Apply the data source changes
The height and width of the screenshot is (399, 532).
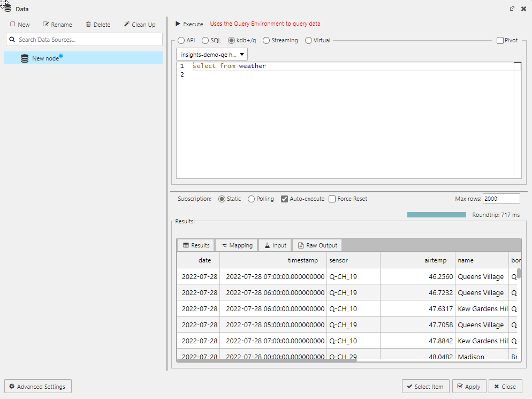click(469, 386)
